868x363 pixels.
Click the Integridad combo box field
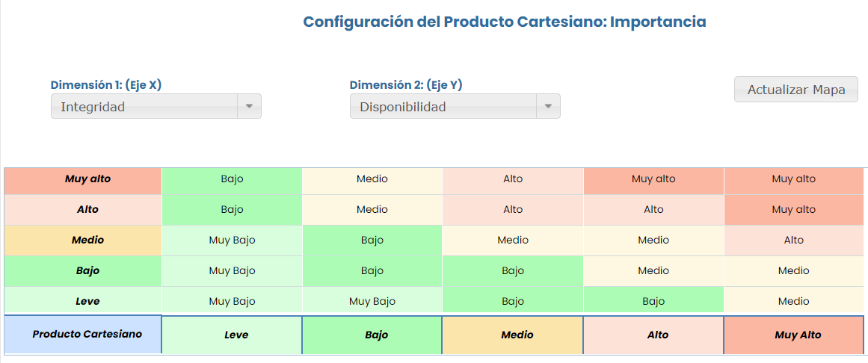coord(144,107)
